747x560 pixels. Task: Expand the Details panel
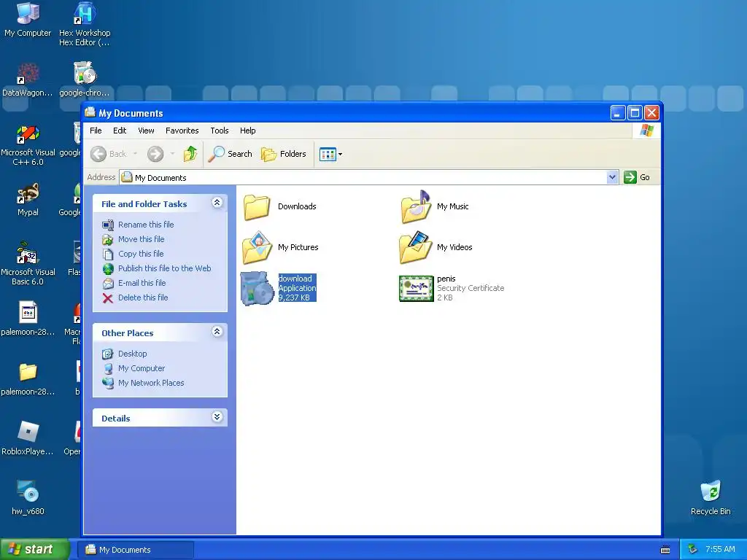[x=217, y=417]
